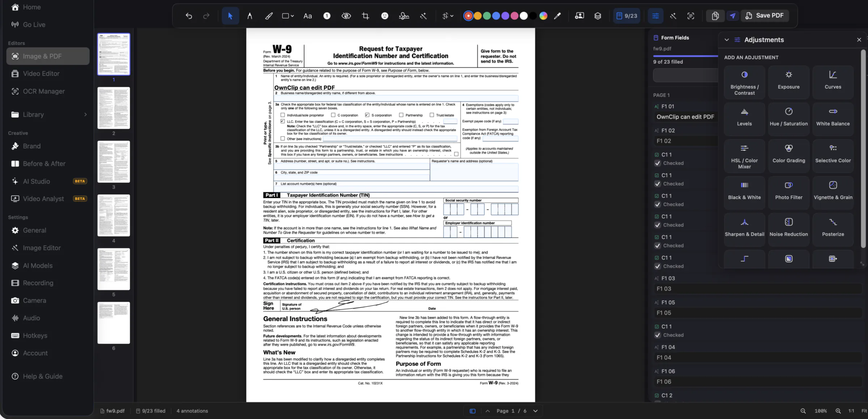
Task: Toggle the Adjustments sliders toolbar icon
Action: pyautogui.click(x=656, y=16)
